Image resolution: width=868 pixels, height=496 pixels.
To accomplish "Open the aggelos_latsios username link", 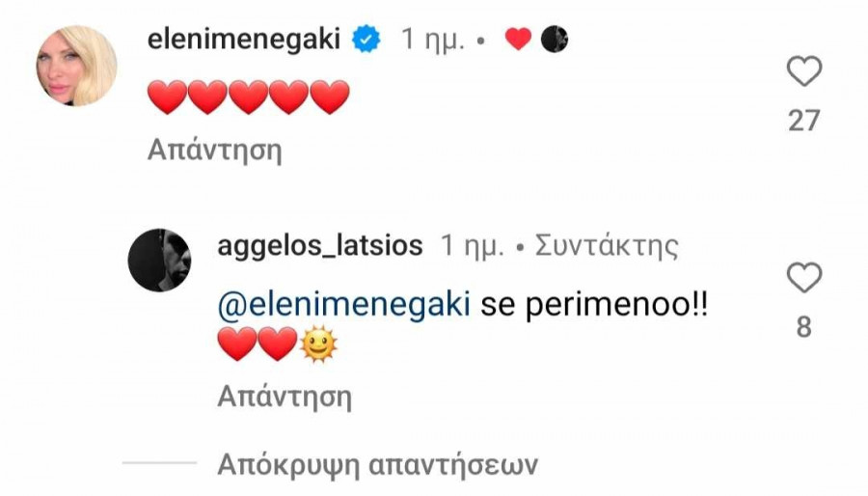I will pos(320,245).
